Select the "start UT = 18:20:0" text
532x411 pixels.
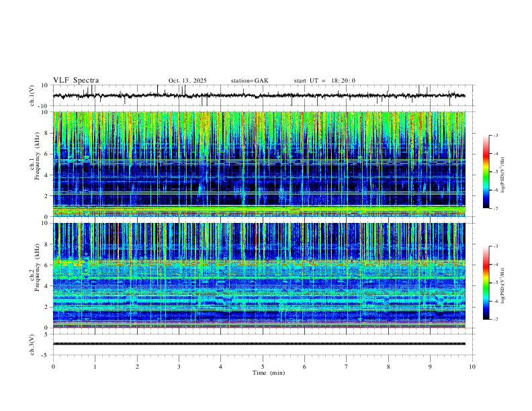(x=324, y=81)
